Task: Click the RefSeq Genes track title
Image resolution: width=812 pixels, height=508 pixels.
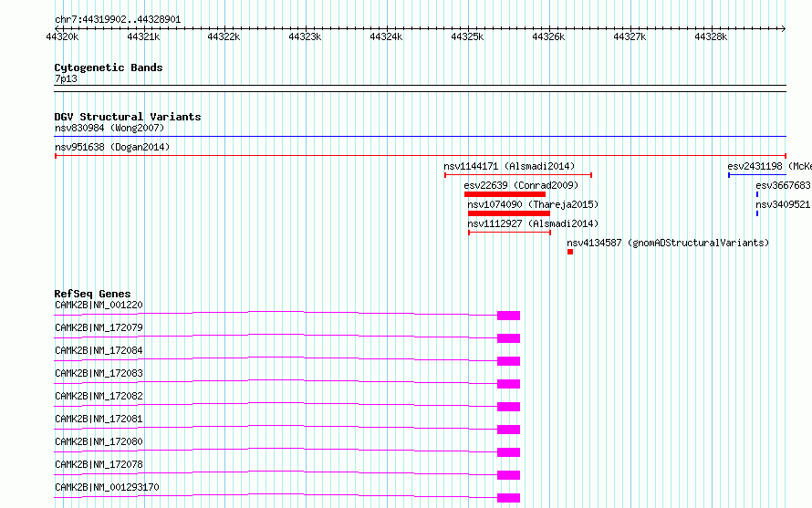Action: 92,294
